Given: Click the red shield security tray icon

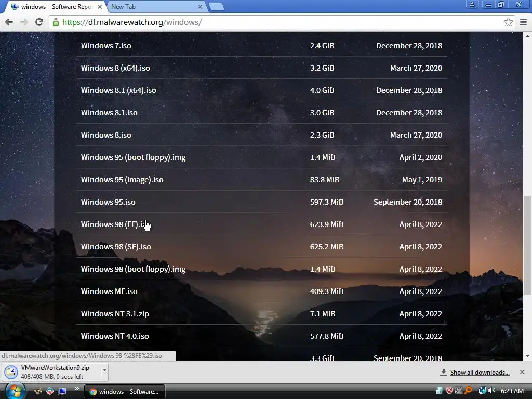Looking at the screenshot, I should coord(449,391).
